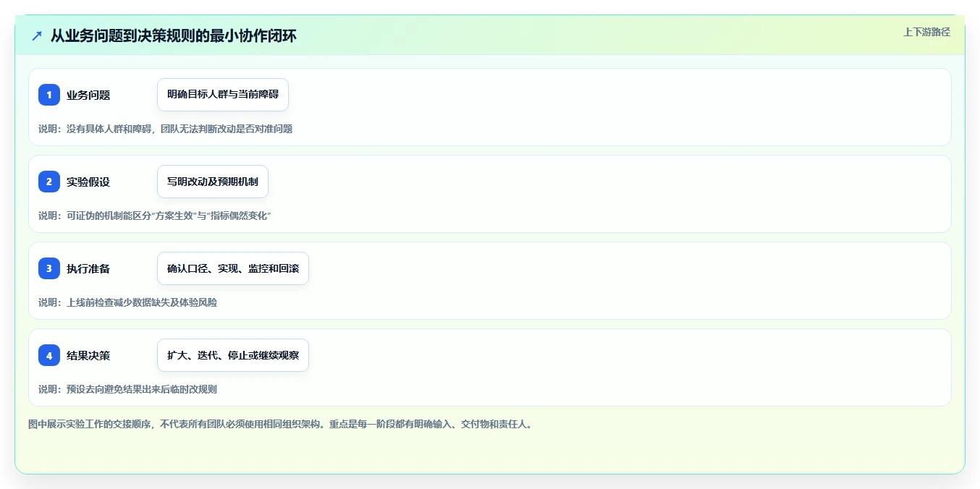The image size is (980, 489).
Task: Select the title 从业务问题到决策规则的最小协作闭环
Action: (174, 35)
